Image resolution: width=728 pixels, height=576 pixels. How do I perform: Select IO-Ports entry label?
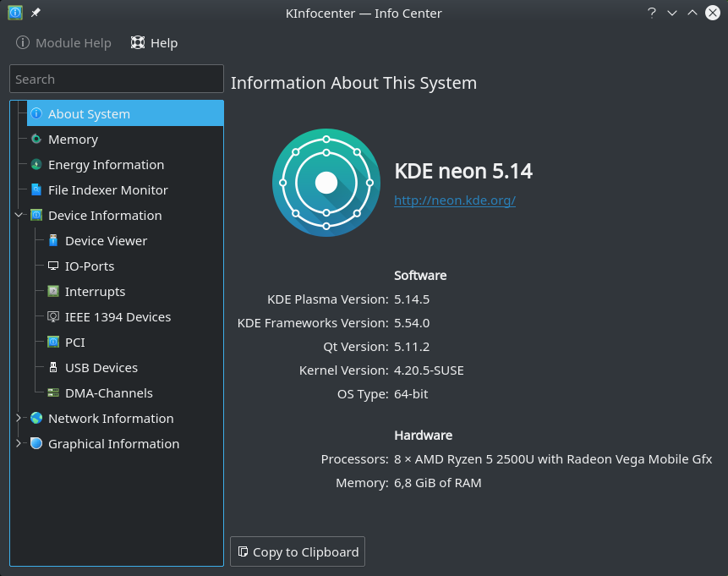(90, 266)
